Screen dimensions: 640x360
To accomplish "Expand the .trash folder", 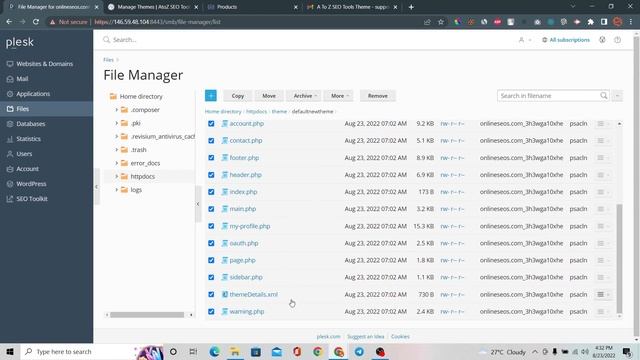I will click(116, 150).
